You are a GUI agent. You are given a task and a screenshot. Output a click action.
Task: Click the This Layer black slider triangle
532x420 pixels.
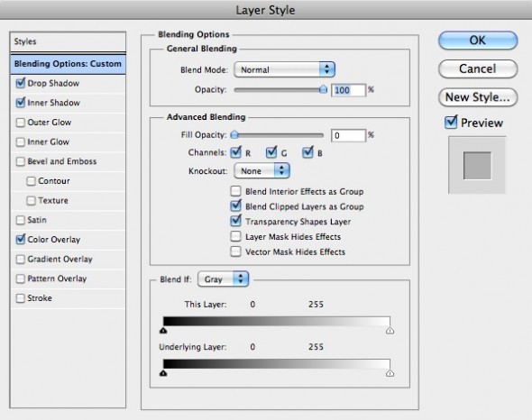[163, 331]
